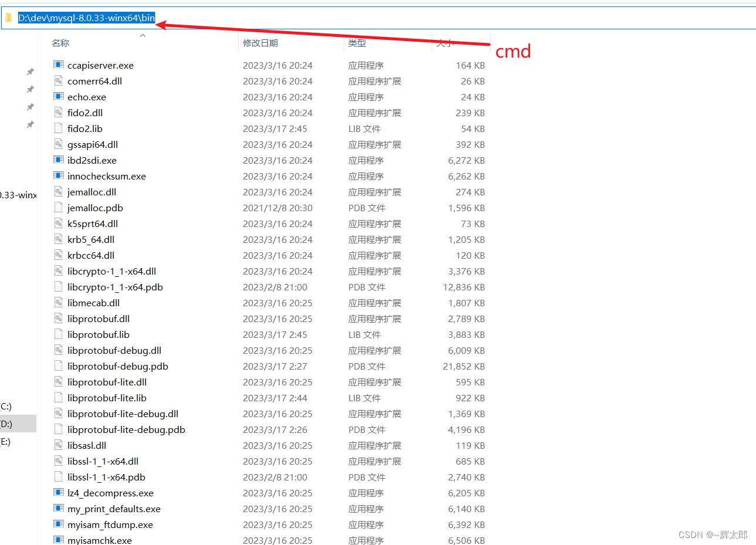Click the first pin icon in Quick access
756x545 pixels.
point(30,72)
